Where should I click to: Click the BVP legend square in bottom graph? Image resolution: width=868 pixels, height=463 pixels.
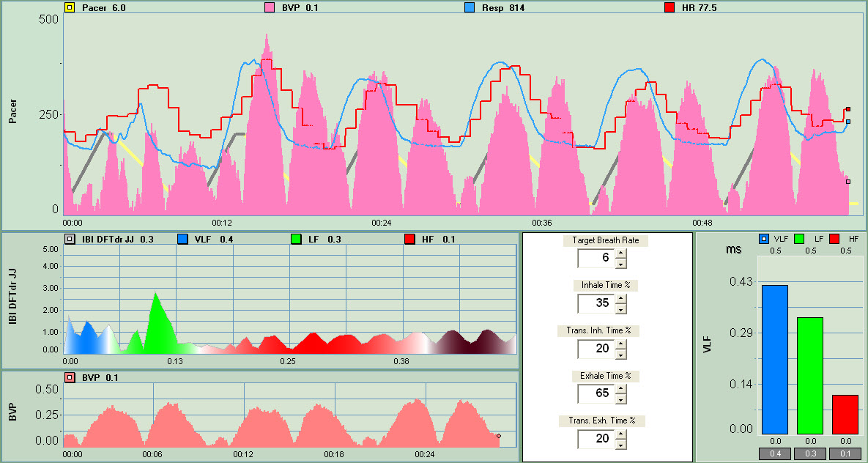(x=70, y=378)
